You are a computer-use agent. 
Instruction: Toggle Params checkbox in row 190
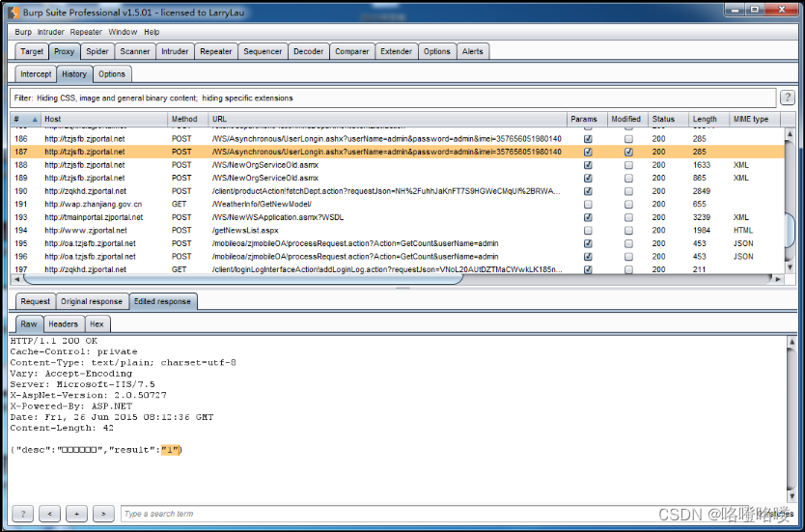588,191
